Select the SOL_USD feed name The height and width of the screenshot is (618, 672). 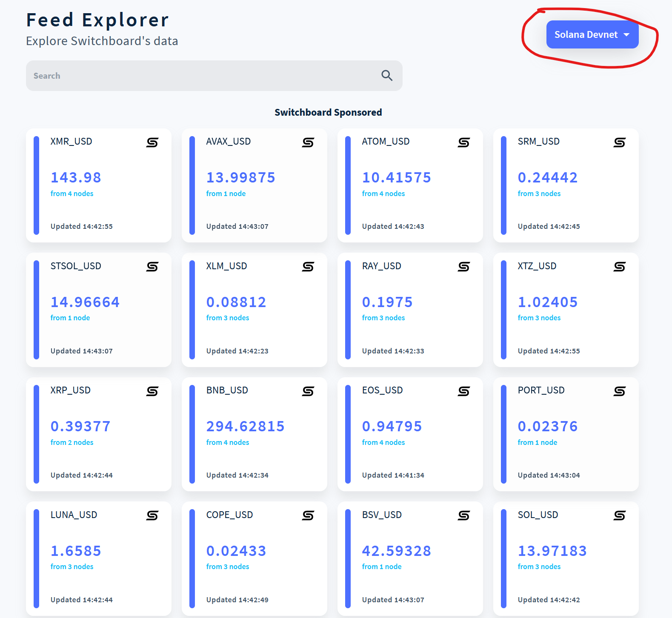point(538,515)
